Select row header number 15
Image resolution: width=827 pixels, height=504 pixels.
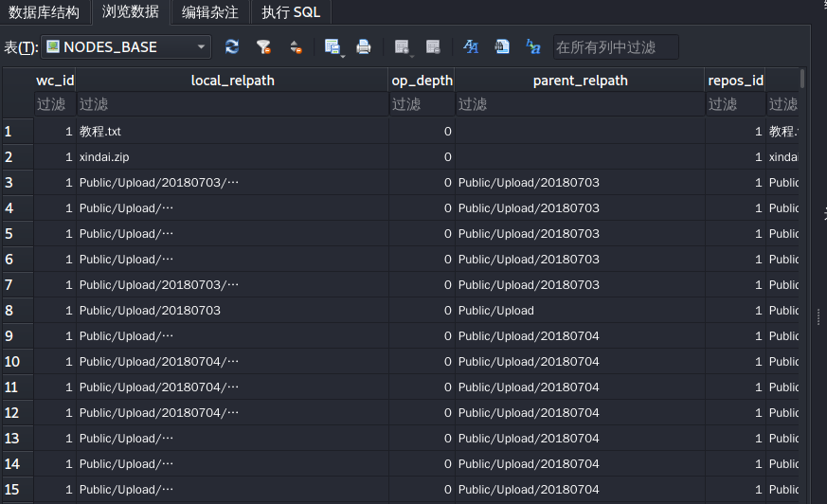click(x=18, y=489)
